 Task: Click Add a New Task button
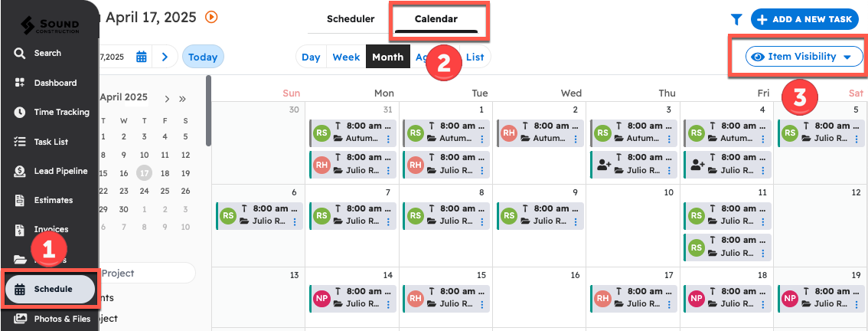point(804,19)
